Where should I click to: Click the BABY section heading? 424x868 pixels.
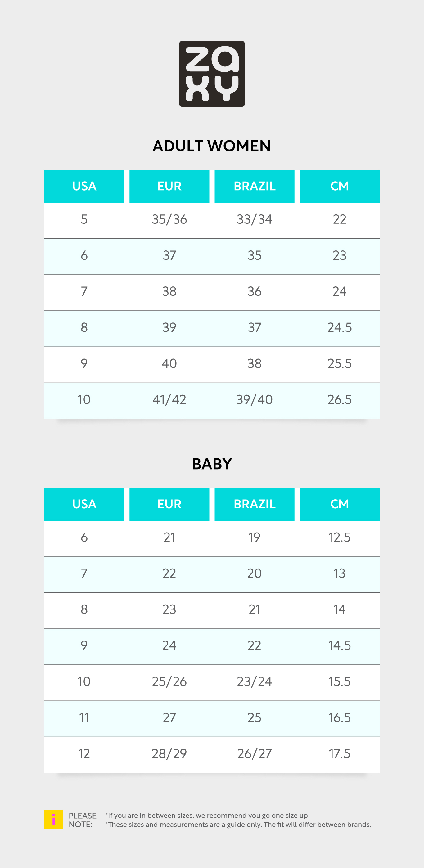coord(212,464)
